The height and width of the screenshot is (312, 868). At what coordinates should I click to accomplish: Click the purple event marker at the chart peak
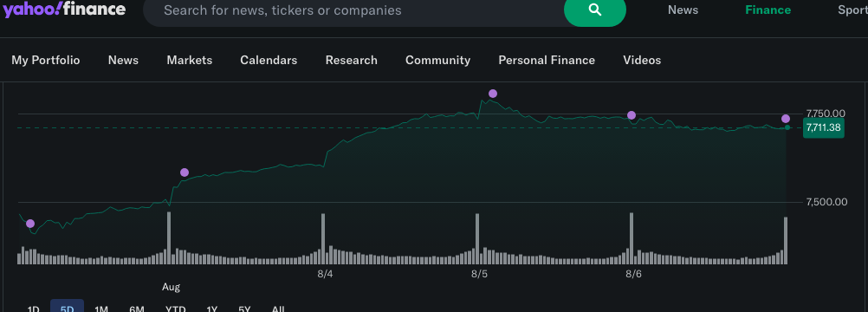pyautogui.click(x=493, y=94)
